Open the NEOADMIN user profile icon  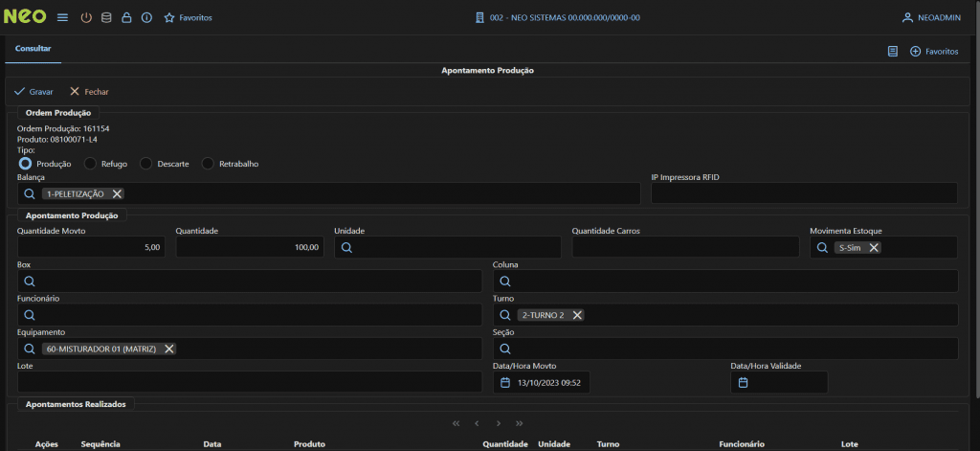pos(907,17)
